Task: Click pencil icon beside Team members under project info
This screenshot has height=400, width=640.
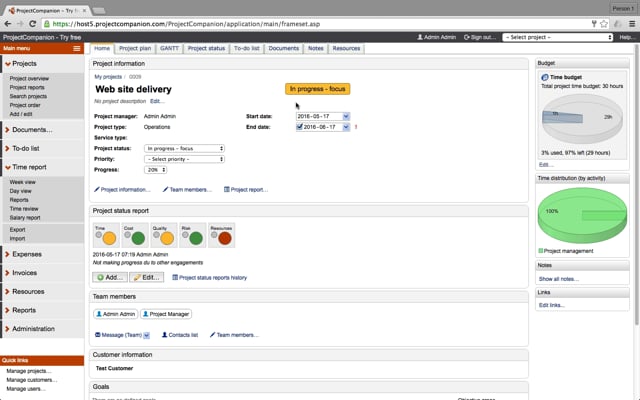Action: point(165,189)
